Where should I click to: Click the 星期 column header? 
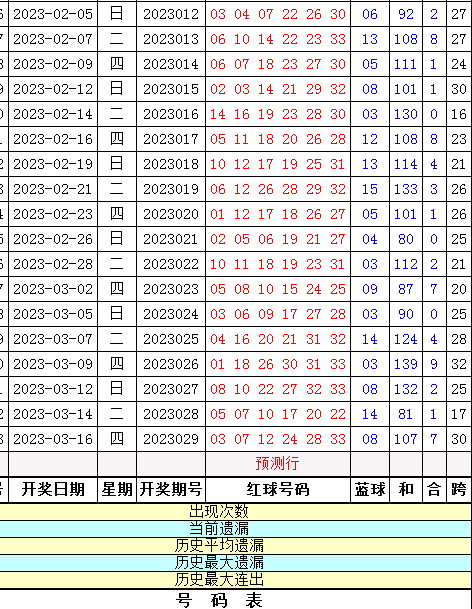coord(117,489)
